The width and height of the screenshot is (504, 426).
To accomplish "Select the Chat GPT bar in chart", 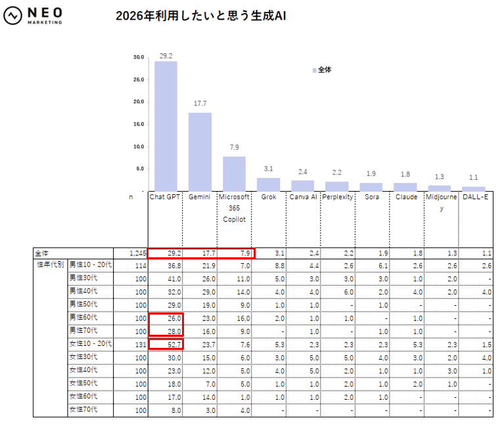I will coord(166,126).
